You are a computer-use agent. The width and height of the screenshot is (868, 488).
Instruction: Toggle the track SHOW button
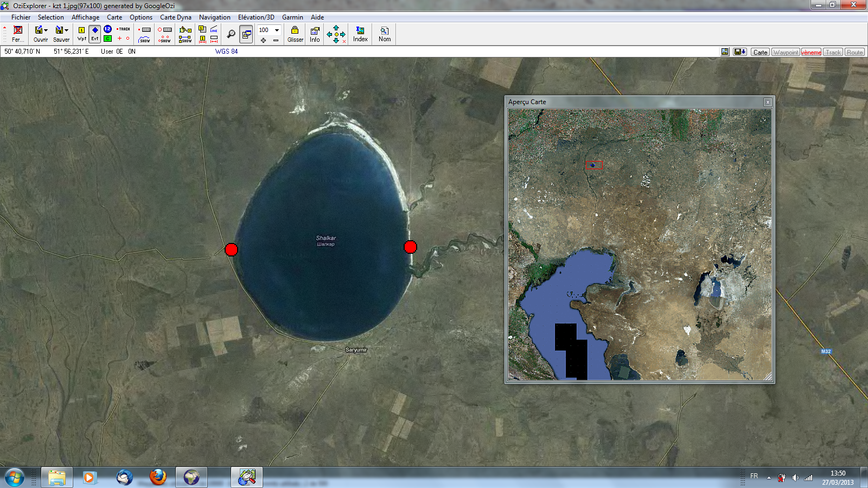(x=144, y=40)
